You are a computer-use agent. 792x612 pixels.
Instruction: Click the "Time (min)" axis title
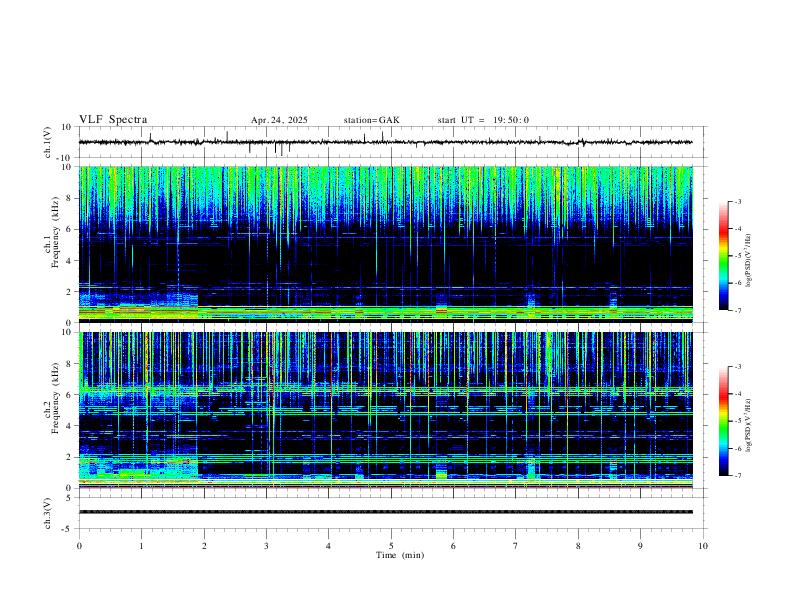[400, 555]
